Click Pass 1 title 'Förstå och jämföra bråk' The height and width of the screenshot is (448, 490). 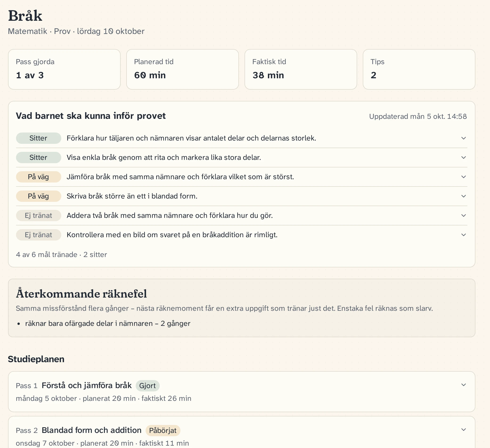pos(87,386)
